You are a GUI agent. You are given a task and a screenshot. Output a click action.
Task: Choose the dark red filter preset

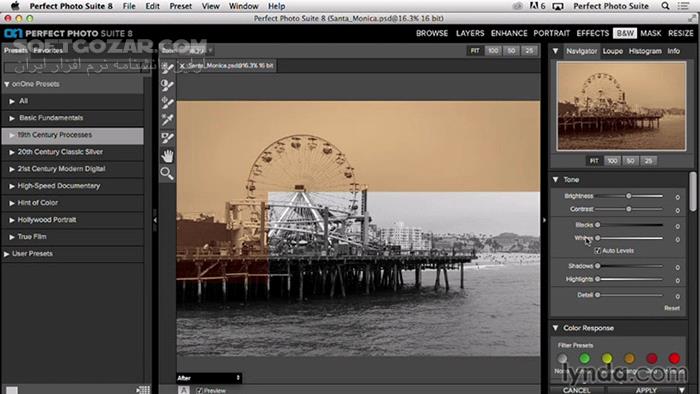tap(652, 358)
